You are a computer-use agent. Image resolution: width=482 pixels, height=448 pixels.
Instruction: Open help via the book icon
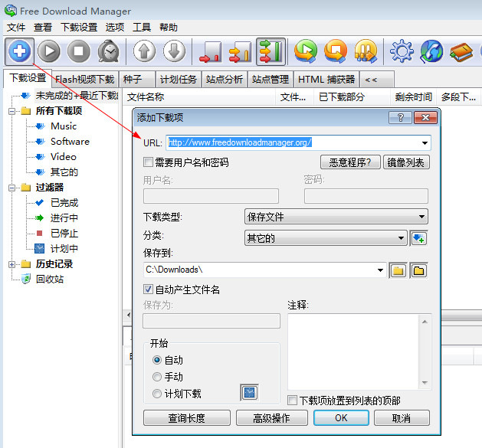click(x=461, y=52)
